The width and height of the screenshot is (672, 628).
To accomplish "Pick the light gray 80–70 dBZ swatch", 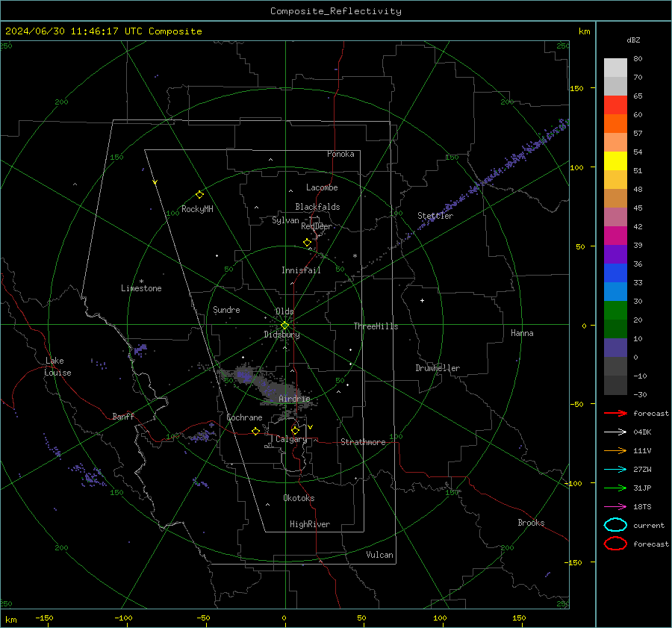I will click(x=615, y=68).
